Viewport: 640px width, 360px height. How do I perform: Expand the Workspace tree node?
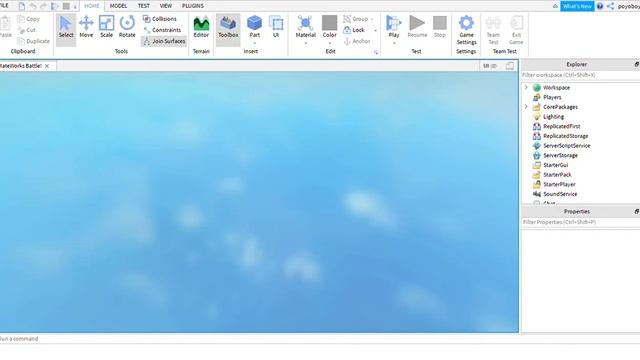pyautogui.click(x=526, y=87)
